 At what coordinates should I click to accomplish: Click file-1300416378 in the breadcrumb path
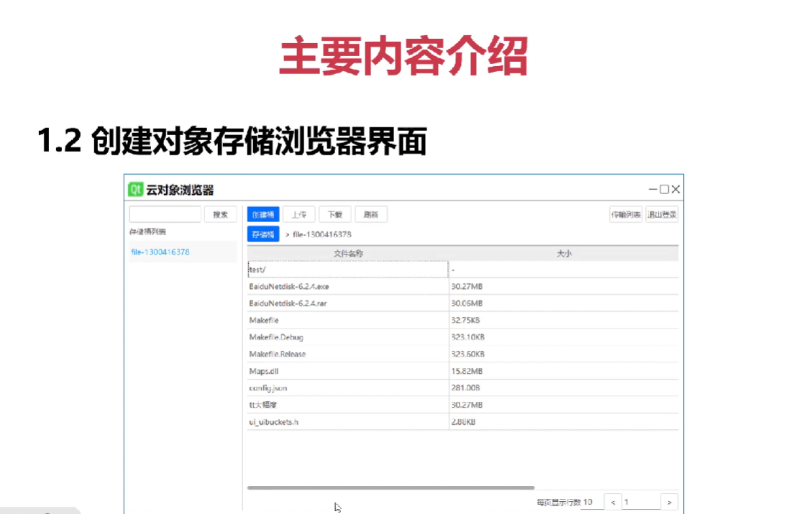[x=322, y=234]
